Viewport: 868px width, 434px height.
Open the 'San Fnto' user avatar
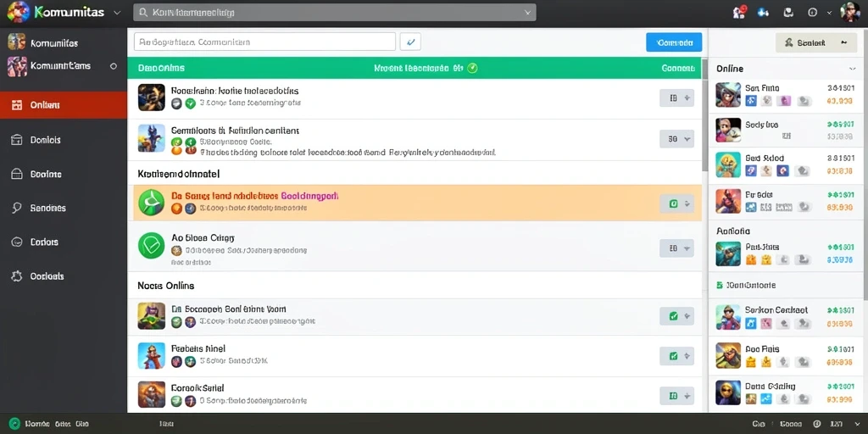728,95
